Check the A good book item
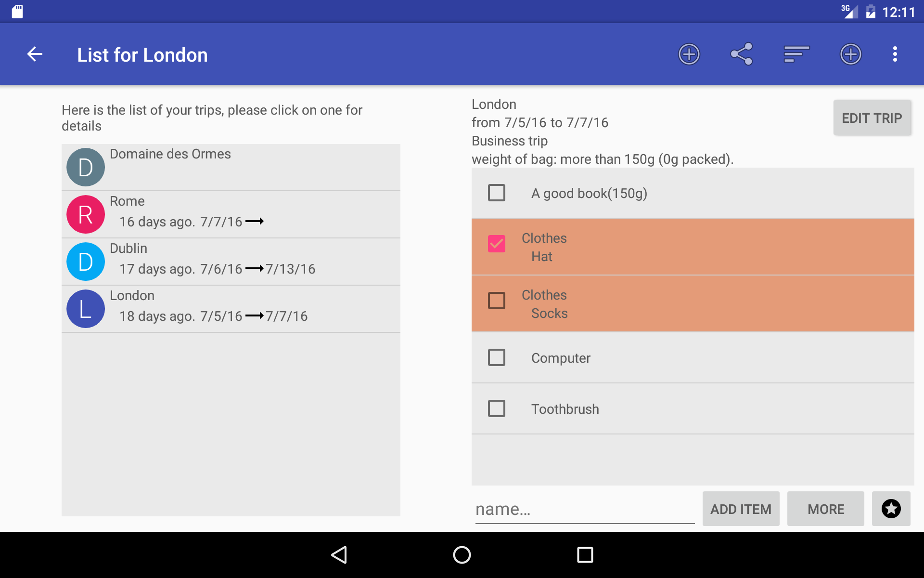Screen dimensions: 924x578 point(497,193)
